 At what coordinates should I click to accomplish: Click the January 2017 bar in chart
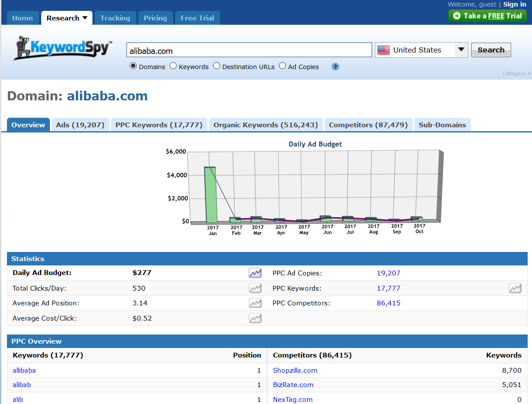210,195
